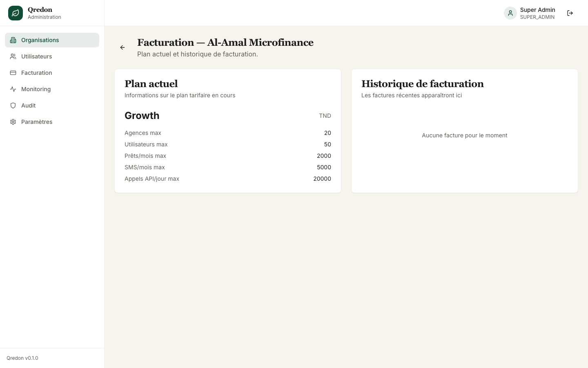The width and height of the screenshot is (588, 368).
Task: Click the Growth plan name
Action: [142, 116]
